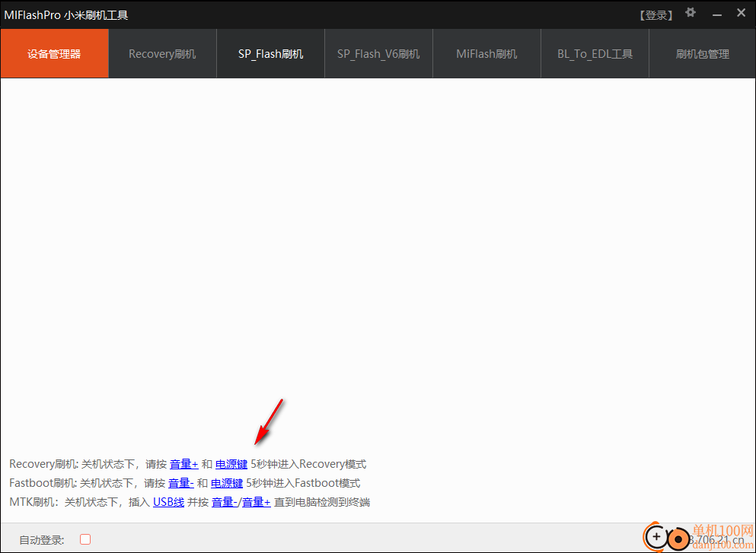Click 音量+ link in Recovery刷机 line
Screen dimensions: 756x553
184,464
